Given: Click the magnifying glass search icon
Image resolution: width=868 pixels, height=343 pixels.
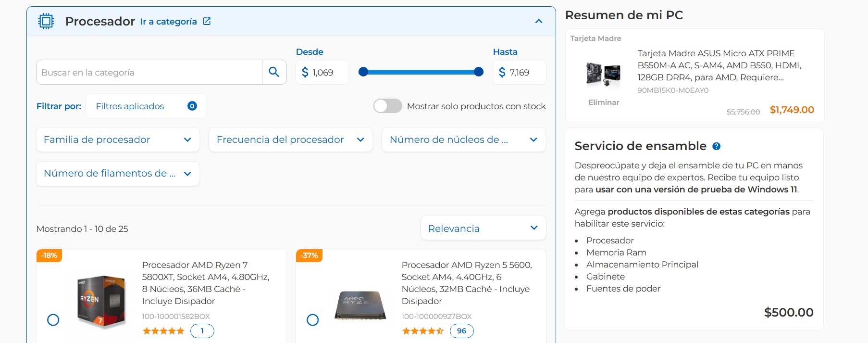Looking at the screenshot, I should click(x=274, y=72).
